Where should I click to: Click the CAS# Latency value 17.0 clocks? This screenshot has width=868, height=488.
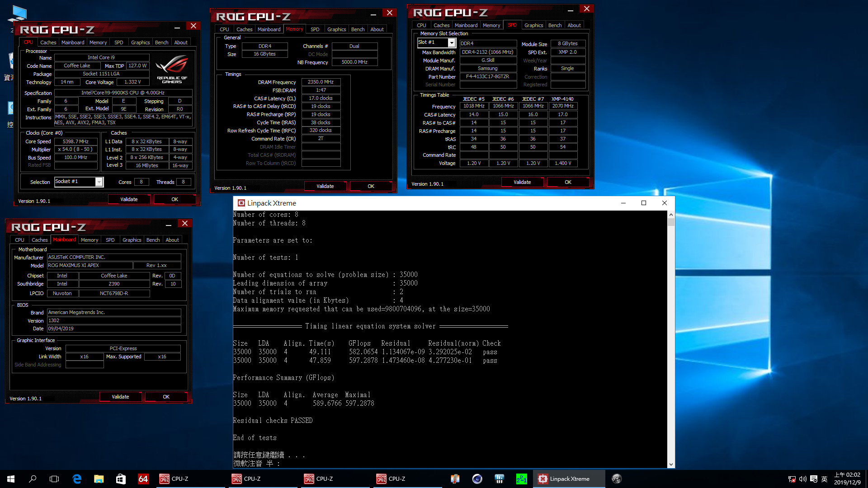321,99
